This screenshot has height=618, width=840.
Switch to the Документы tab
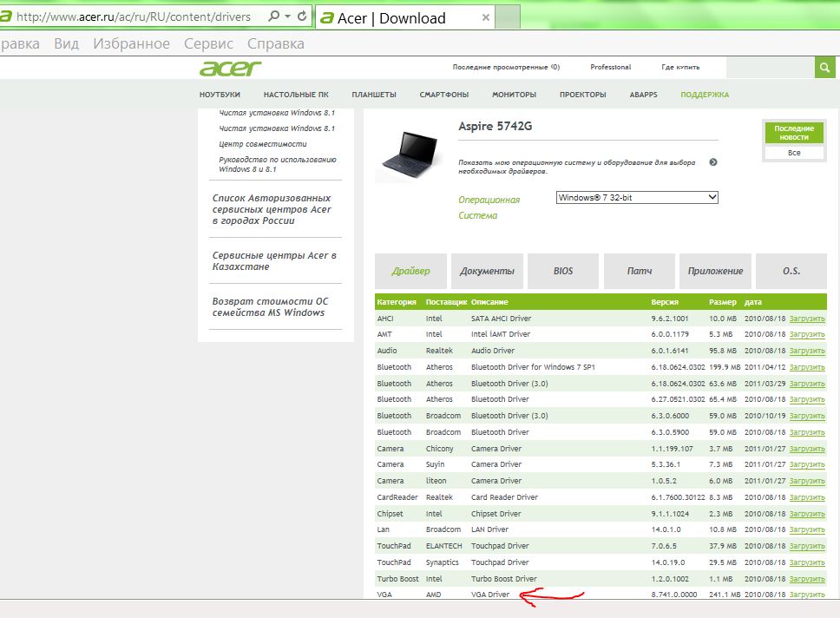pos(487,271)
